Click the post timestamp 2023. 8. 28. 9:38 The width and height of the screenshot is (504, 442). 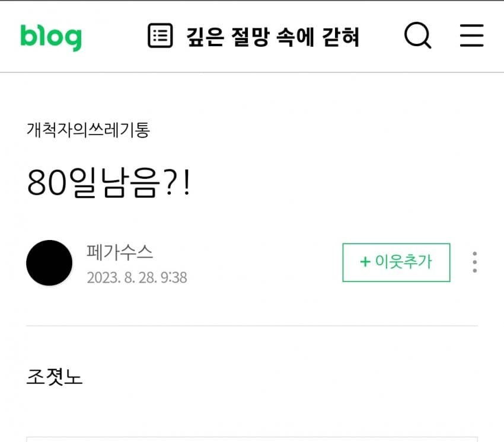pos(137,278)
